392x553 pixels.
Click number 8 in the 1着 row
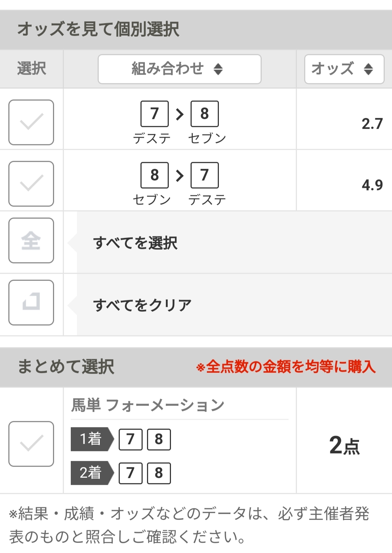159,439
